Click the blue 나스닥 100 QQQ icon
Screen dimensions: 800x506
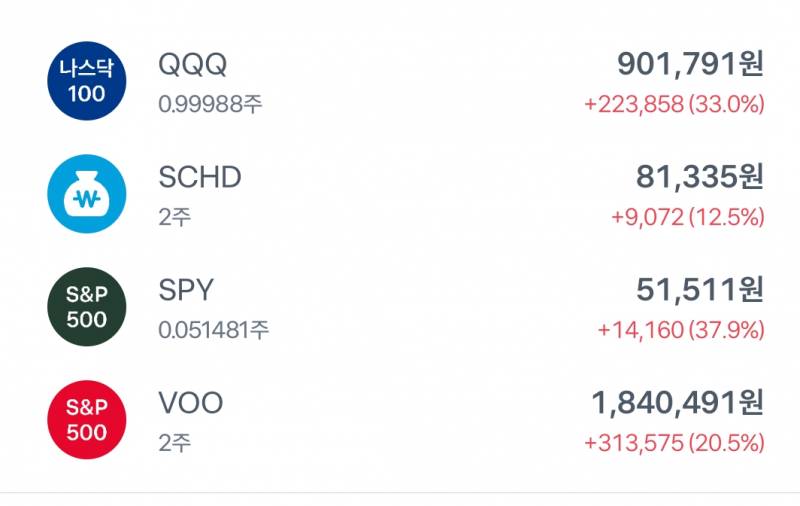click(x=87, y=81)
